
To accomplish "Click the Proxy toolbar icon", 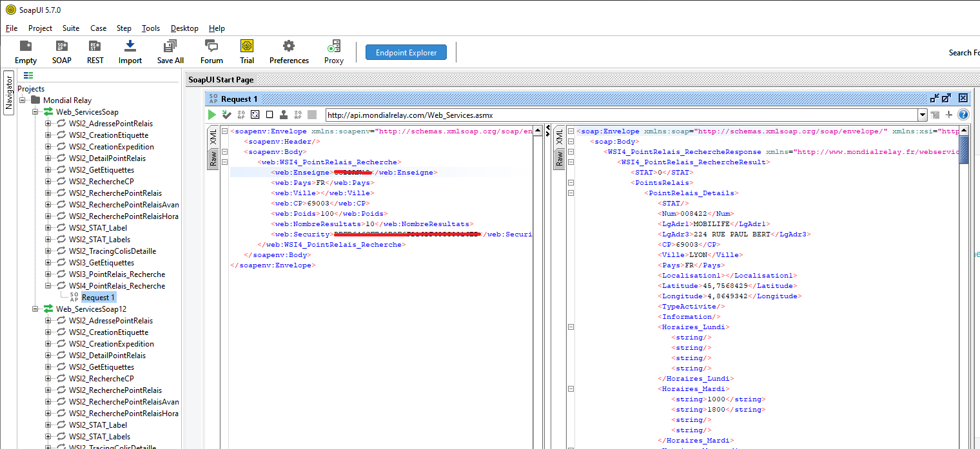I will (x=334, y=52).
